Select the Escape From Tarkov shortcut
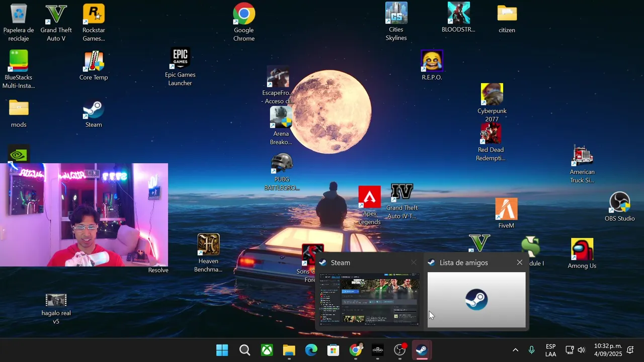The image size is (644, 362). 277,85
